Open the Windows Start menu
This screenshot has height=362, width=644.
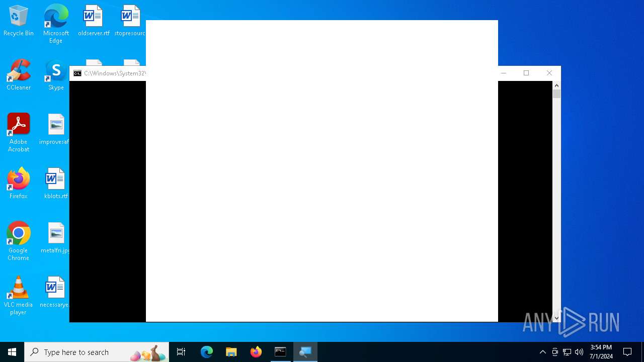coord(12,352)
